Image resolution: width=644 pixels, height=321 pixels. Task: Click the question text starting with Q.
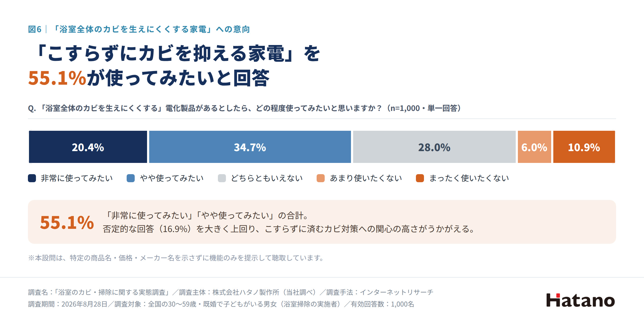[244, 108]
